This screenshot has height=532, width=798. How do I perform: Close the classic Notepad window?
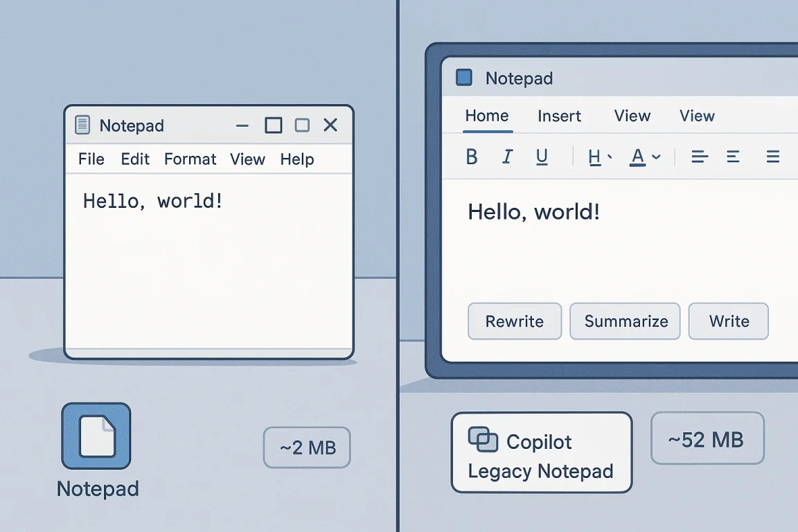tap(331, 125)
